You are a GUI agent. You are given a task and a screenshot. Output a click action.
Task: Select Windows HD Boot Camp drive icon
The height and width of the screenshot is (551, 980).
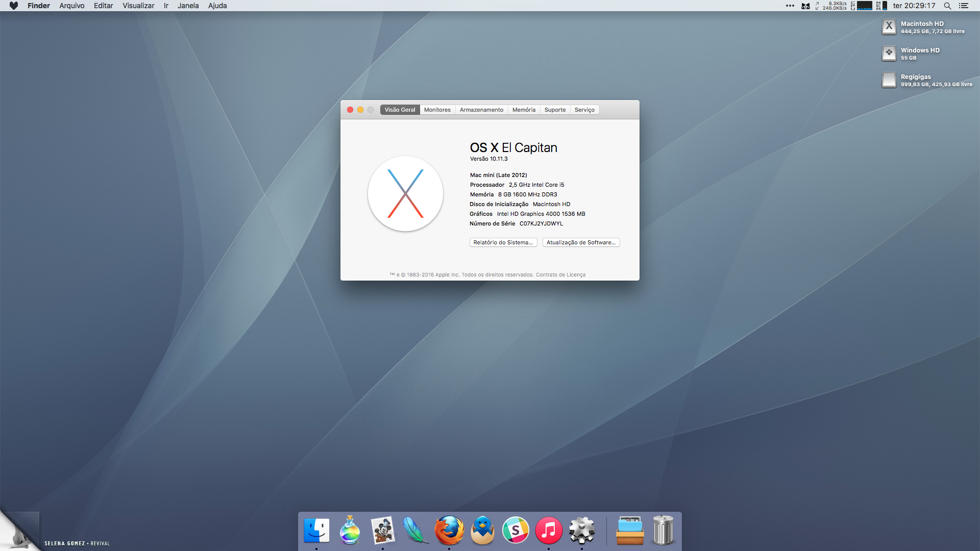pos(889,54)
